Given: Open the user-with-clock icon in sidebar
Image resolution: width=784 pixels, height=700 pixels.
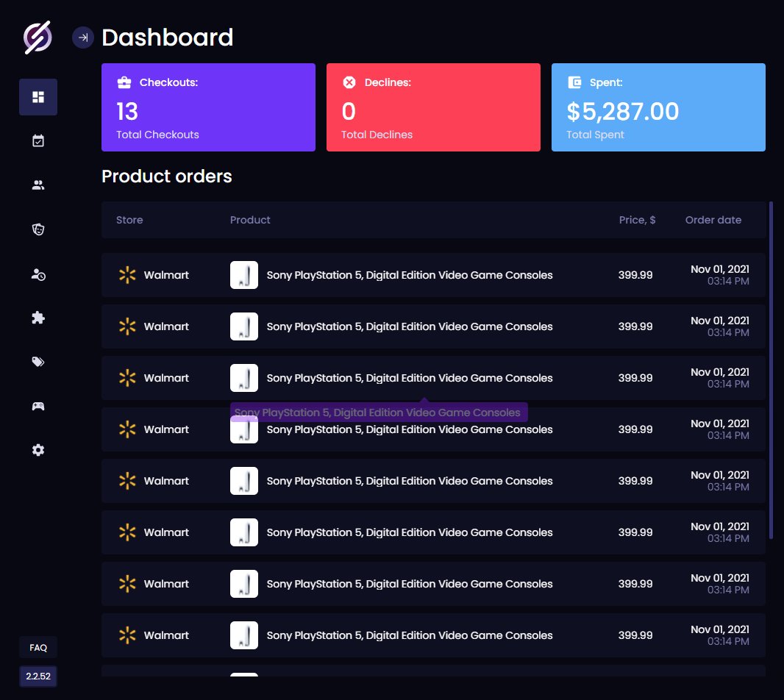Looking at the screenshot, I should [38, 274].
